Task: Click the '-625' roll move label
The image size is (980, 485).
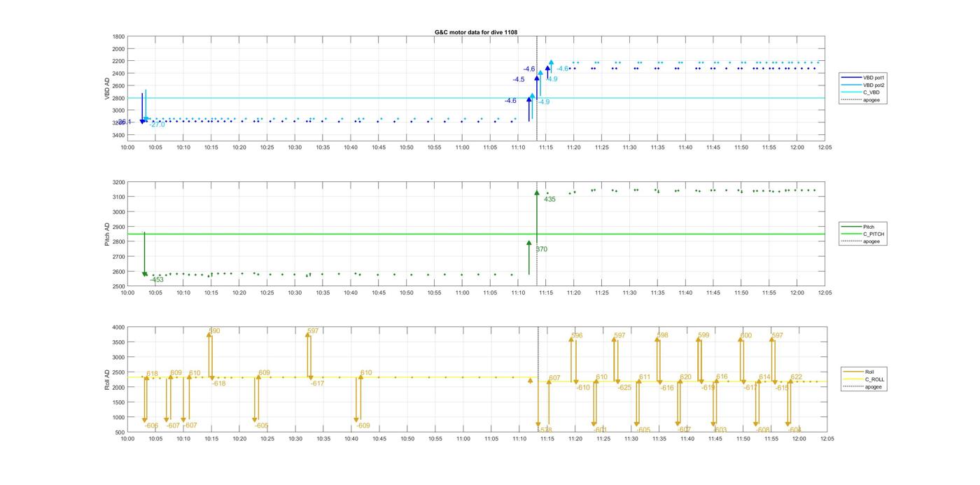Action: [x=624, y=388]
